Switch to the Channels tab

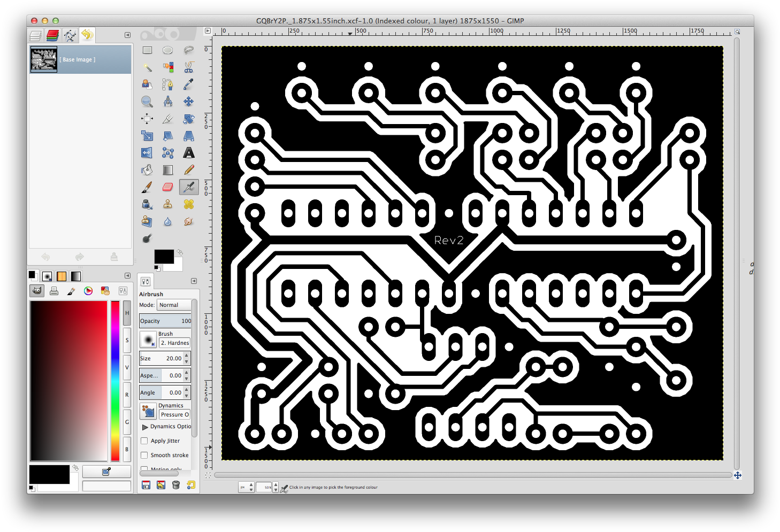tap(52, 35)
